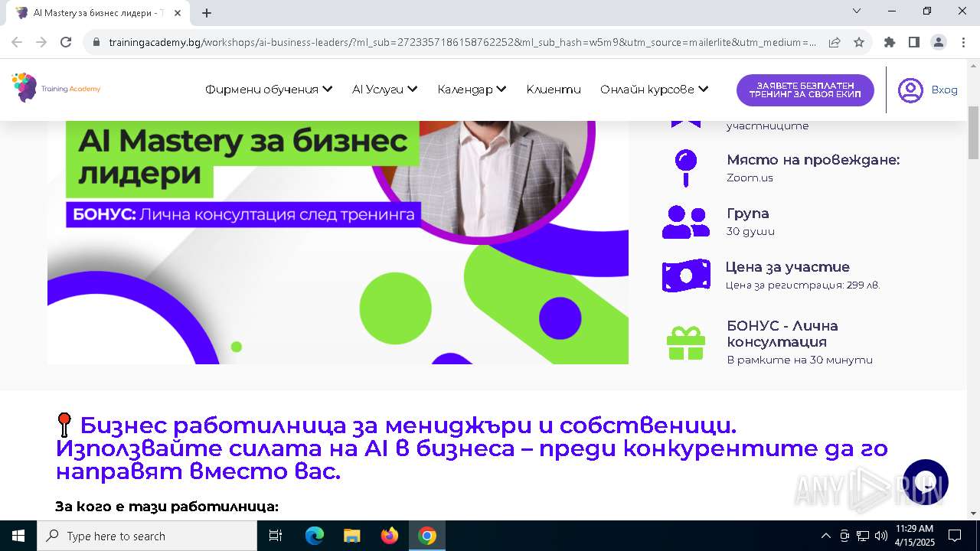The height and width of the screenshot is (551, 980).
Task: Click the map pin icon for Място на провеждане
Action: 686,168
